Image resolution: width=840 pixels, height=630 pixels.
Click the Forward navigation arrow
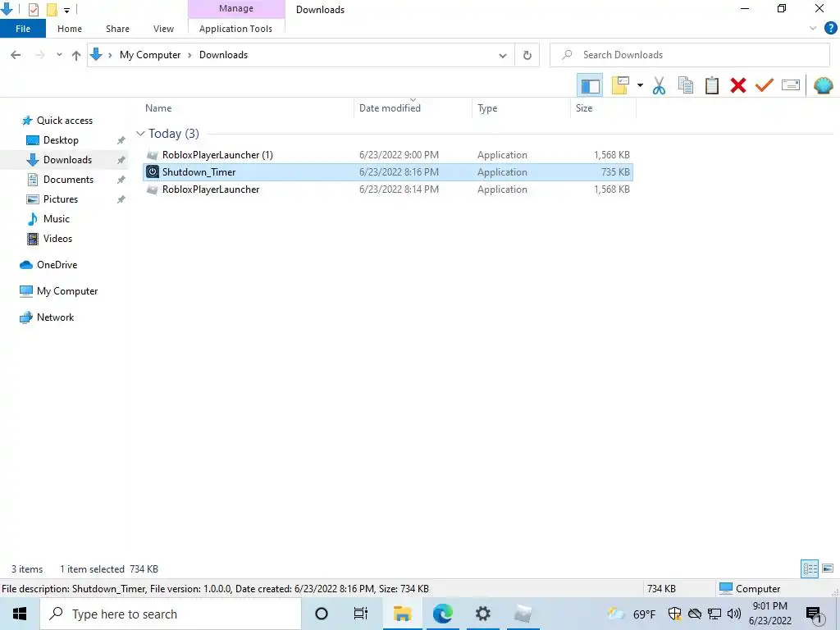click(39, 55)
